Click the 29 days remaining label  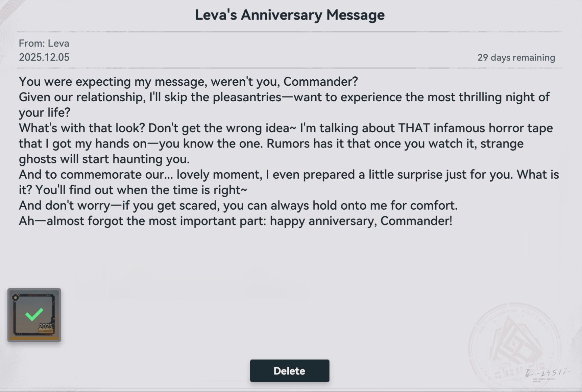click(516, 57)
